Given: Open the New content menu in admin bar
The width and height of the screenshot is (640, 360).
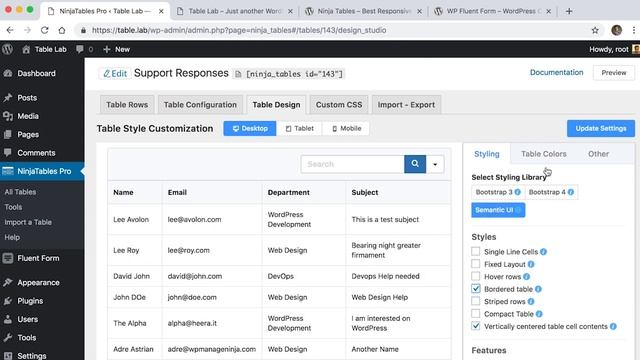Looking at the screenshot, I should pyautogui.click(x=116, y=49).
